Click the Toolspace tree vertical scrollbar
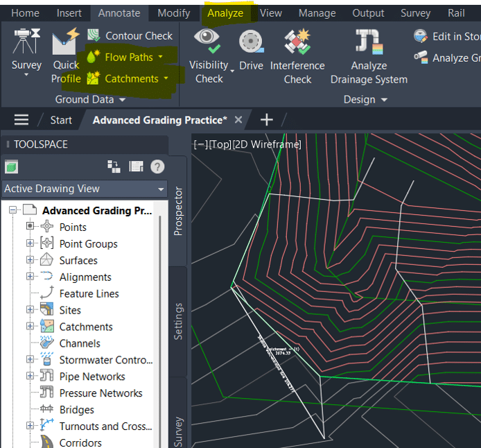The width and height of the screenshot is (481, 448). pyautogui.click(x=160, y=331)
